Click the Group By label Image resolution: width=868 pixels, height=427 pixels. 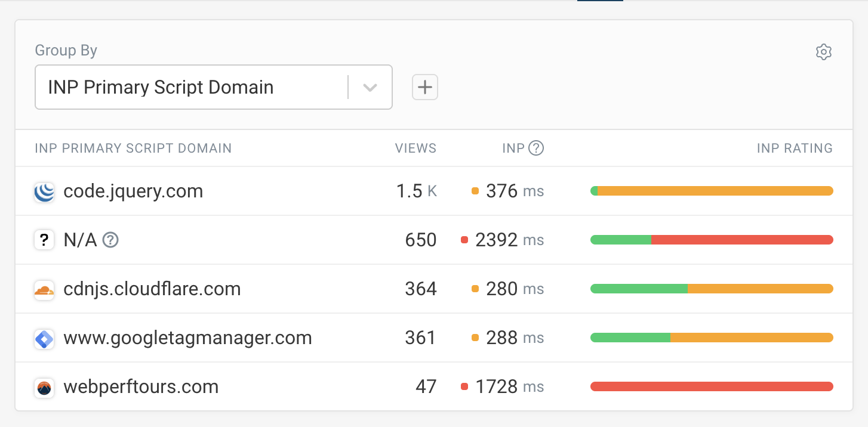pos(66,51)
